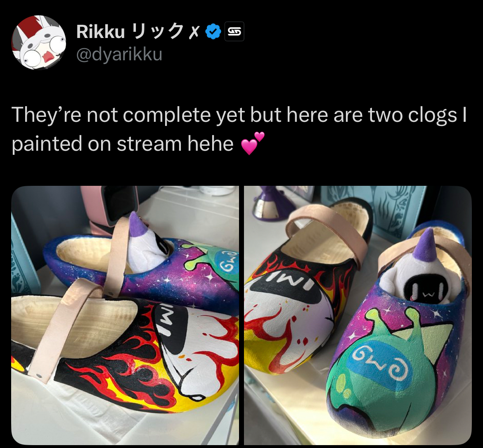Open the left clog photo
Screen dimensions: 483x448
125,315
